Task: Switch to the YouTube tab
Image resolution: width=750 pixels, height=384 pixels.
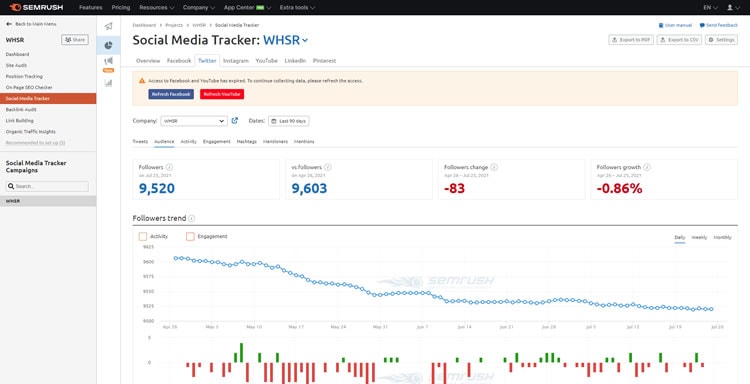Action: click(x=266, y=61)
